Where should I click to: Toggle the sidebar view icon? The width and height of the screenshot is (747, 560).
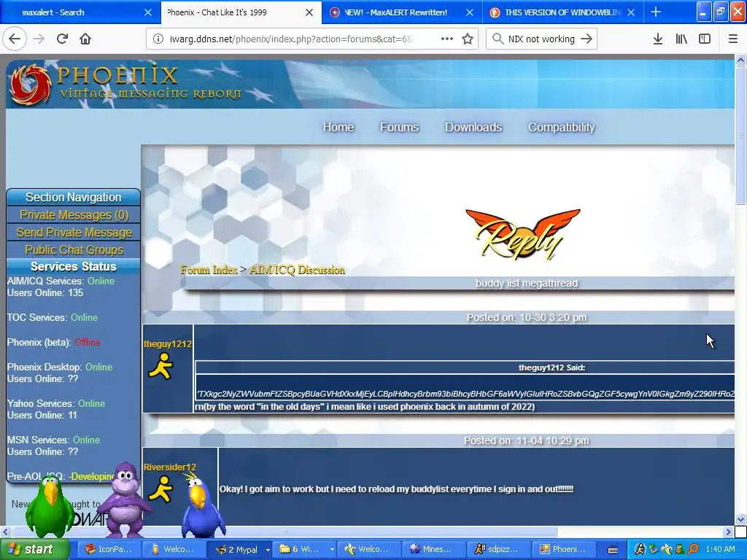[705, 39]
